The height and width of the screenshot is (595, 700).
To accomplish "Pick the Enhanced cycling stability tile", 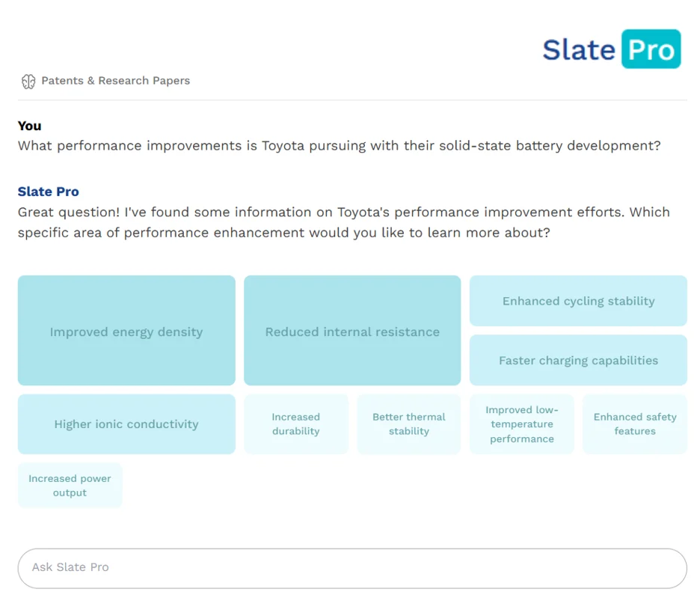I will 578,301.
